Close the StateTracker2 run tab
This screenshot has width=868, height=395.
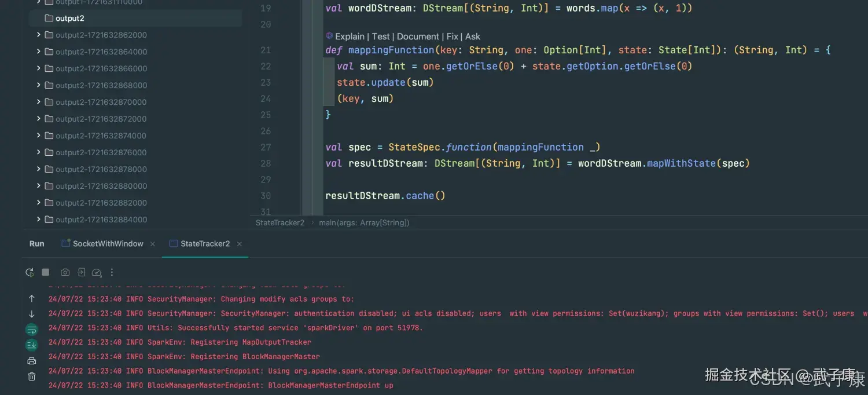point(240,244)
